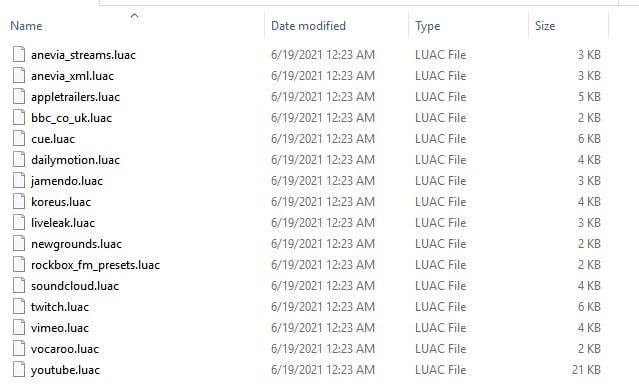Image resolution: width=639 pixels, height=392 pixels.
Task: Click the sort arrow above Name column
Action: pos(134,16)
